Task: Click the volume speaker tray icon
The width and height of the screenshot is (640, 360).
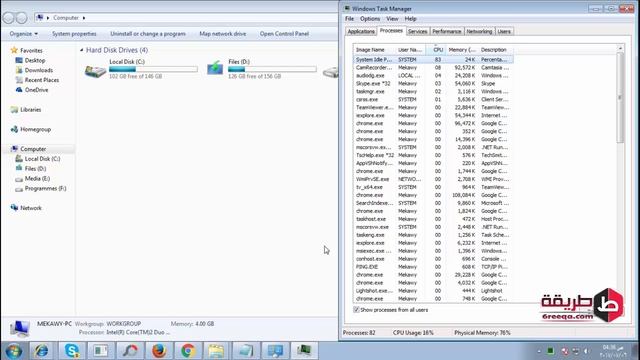Action: 586,351
